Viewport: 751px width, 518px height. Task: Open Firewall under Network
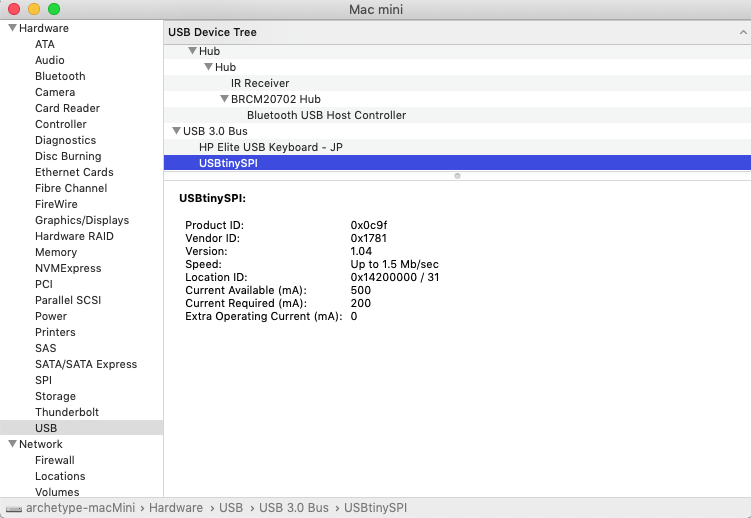point(55,460)
